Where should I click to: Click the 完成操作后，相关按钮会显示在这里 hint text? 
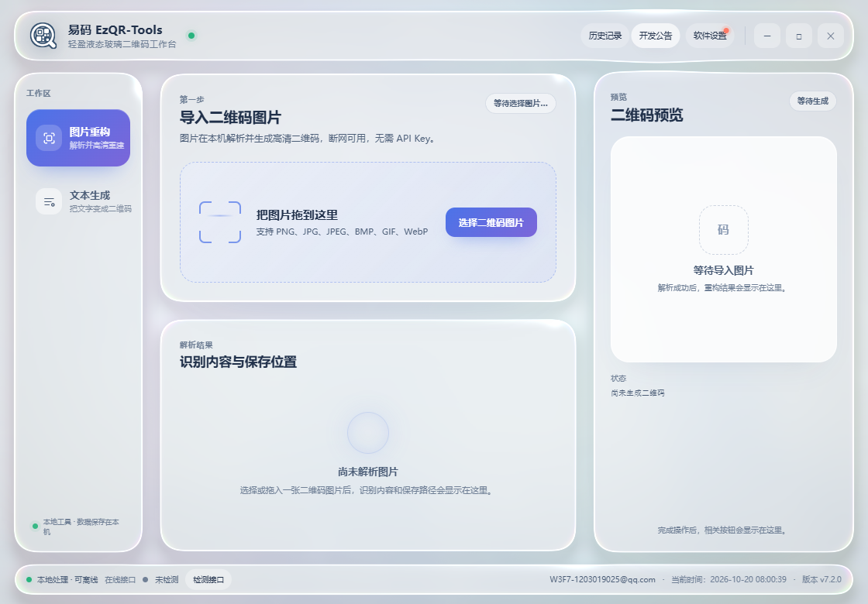(723, 530)
